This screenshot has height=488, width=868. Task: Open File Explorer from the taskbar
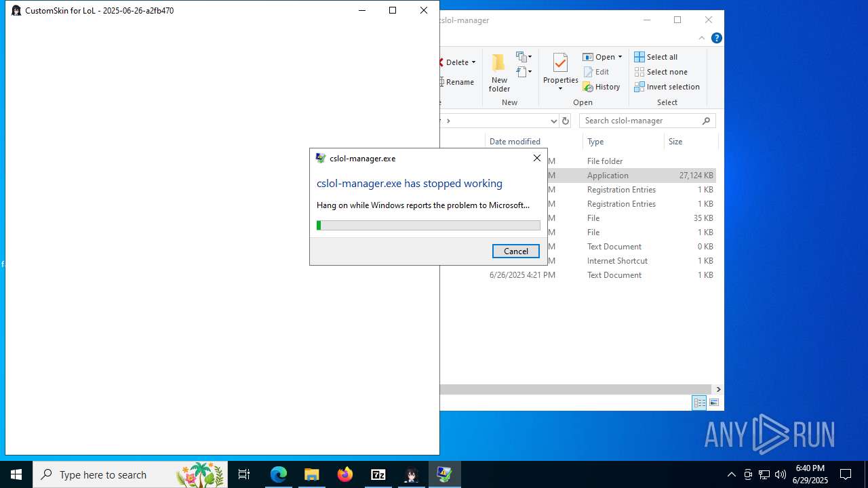[312, 474]
